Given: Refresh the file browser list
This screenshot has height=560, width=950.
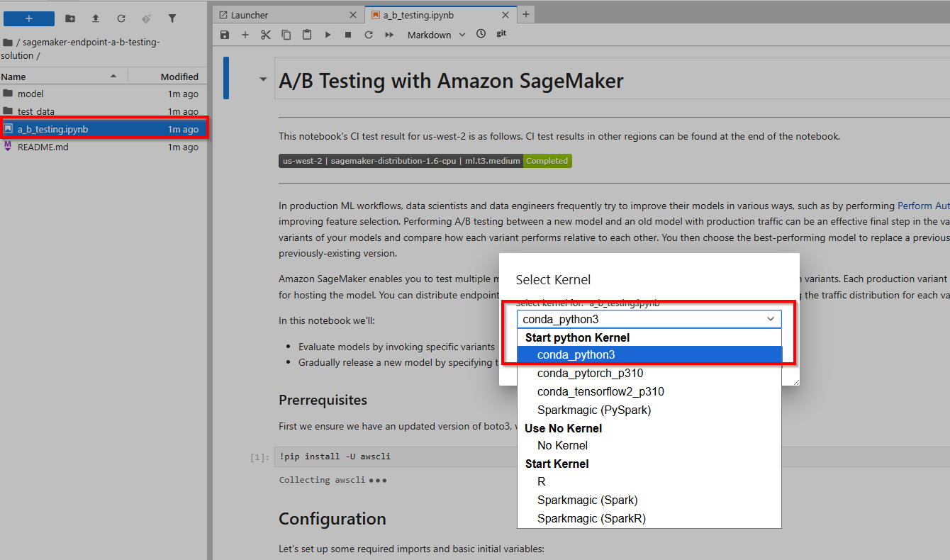Looking at the screenshot, I should pyautogui.click(x=121, y=18).
